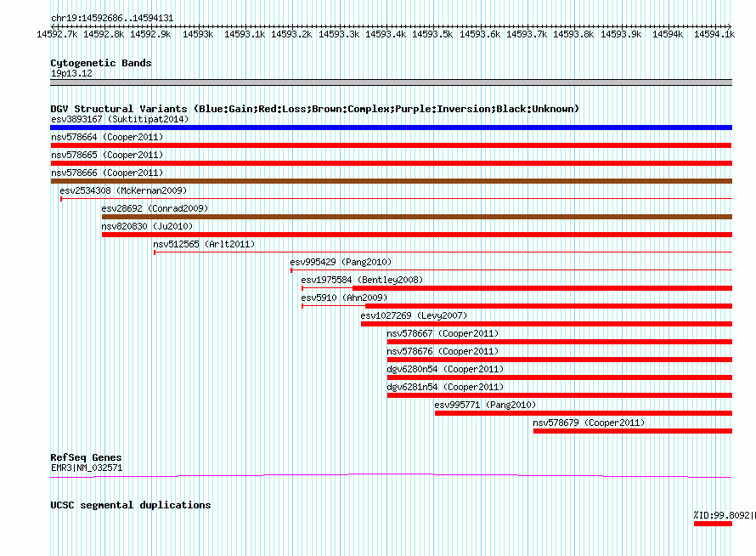This screenshot has height=556, width=756.
Task: Click the red nsv578665 loss bar
Action: click(391, 163)
